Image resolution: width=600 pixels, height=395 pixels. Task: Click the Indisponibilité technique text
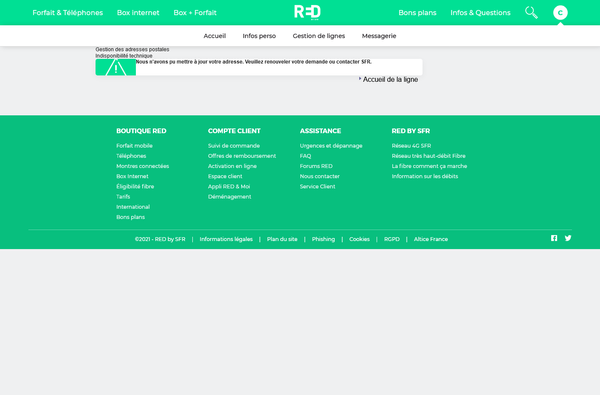coord(124,55)
